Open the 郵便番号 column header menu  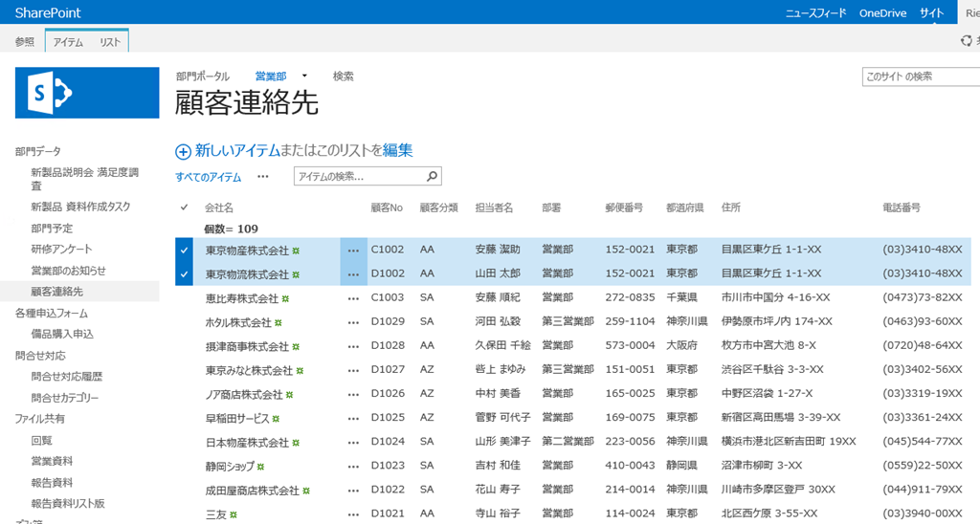click(x=624, y=207)
